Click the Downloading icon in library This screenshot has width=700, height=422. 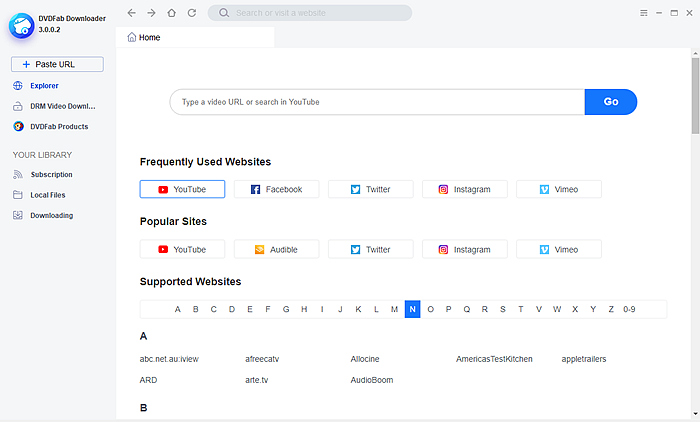(18, 215)
